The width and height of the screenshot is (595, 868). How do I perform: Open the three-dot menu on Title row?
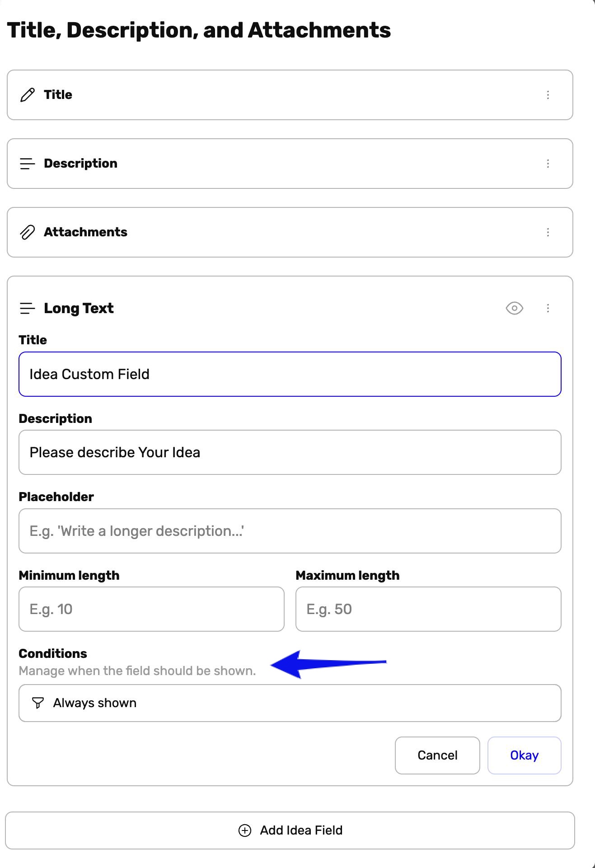(x=548, y=95)
